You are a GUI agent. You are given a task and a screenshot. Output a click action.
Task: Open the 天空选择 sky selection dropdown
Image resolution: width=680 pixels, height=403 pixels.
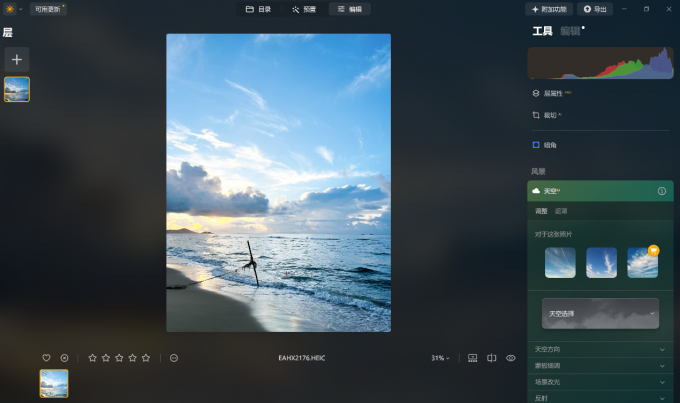coord(600,313)
